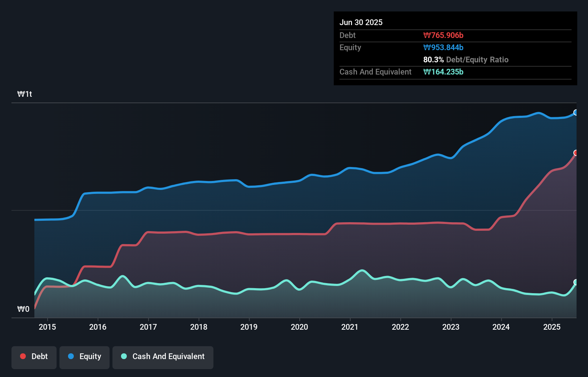Click the Cash And Equivalent tooltip row label
588x377 pixels.
[x=376, y=72]
